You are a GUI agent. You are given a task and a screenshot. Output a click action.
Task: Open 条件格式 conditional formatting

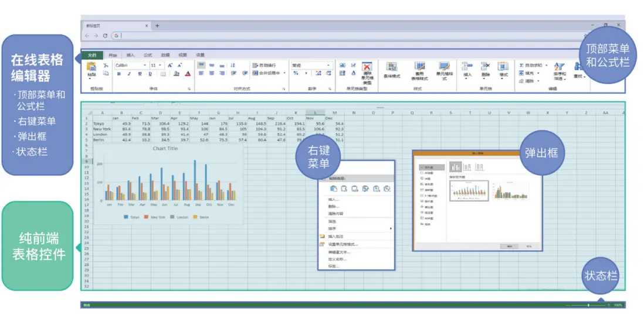point(392,70)
